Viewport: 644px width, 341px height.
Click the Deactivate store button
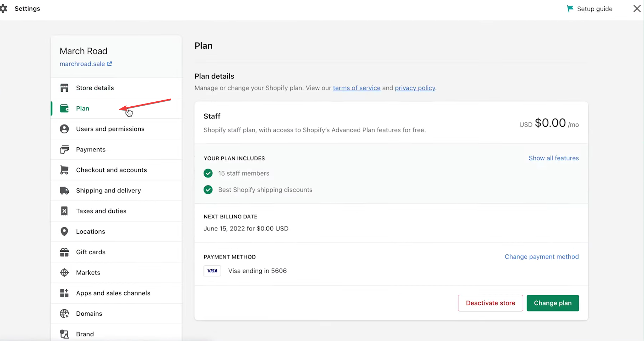pyautogui.click(x=490, y=303)
